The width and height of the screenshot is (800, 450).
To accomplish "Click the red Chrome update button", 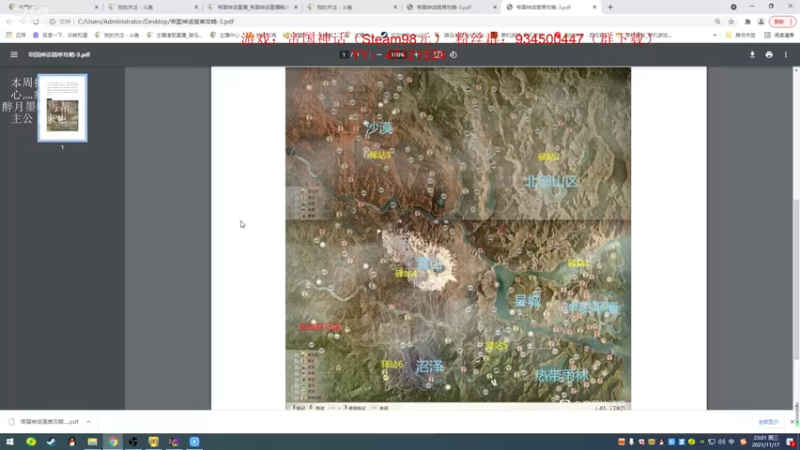I will pyautogui.click(x=783, y=21).
